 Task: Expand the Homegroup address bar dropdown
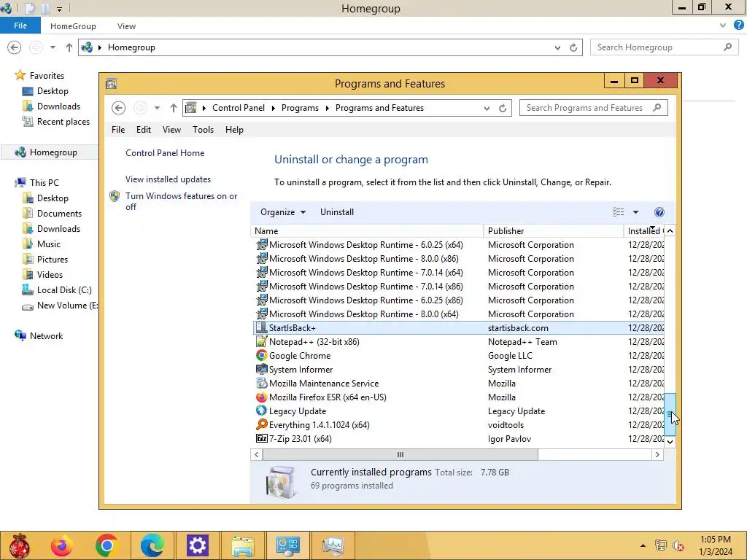pos(557,47)
